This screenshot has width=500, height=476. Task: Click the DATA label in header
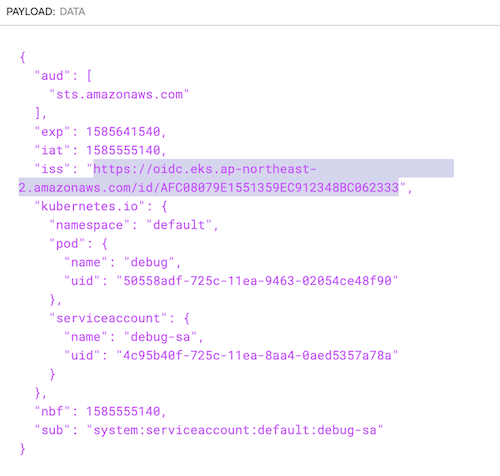tap(72, 12)
